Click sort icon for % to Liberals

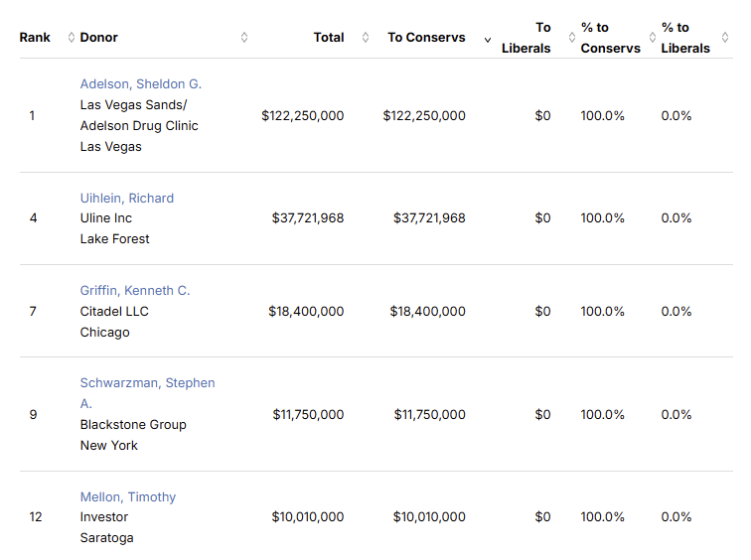pos(725,38)
